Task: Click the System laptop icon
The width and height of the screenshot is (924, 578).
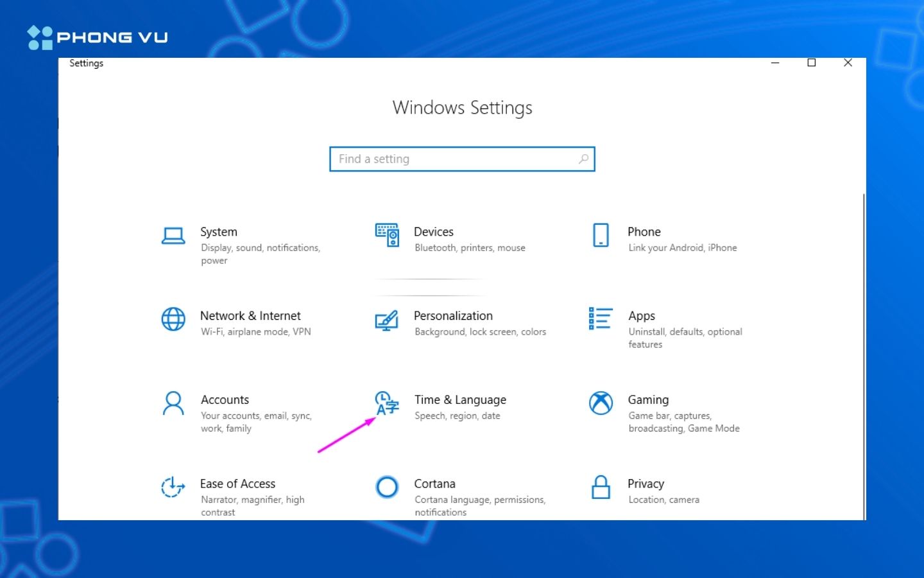Action: (x=173, y=236)
